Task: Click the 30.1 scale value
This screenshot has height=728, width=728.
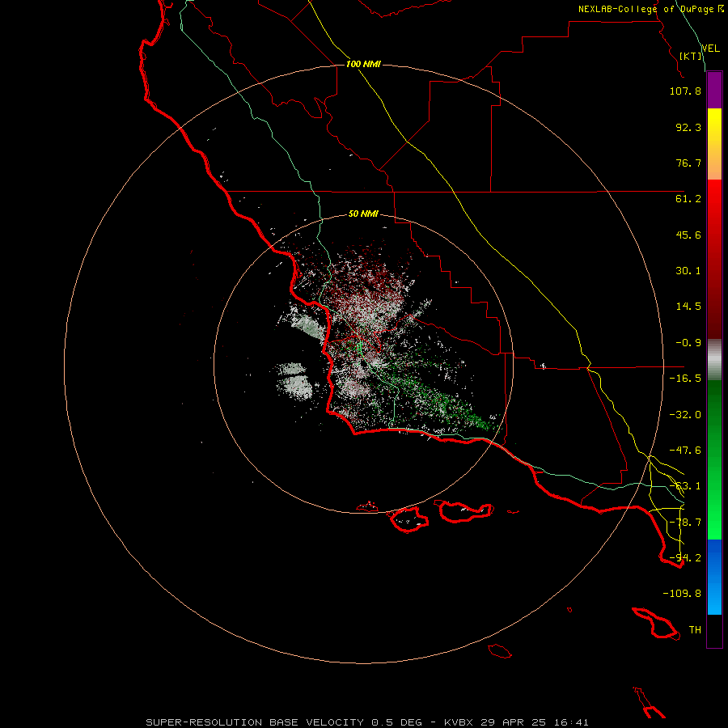Action: [688, 271]
